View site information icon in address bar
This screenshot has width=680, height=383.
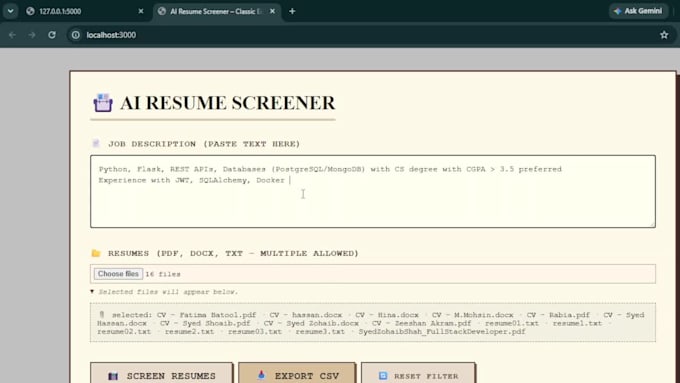point(76,35)
